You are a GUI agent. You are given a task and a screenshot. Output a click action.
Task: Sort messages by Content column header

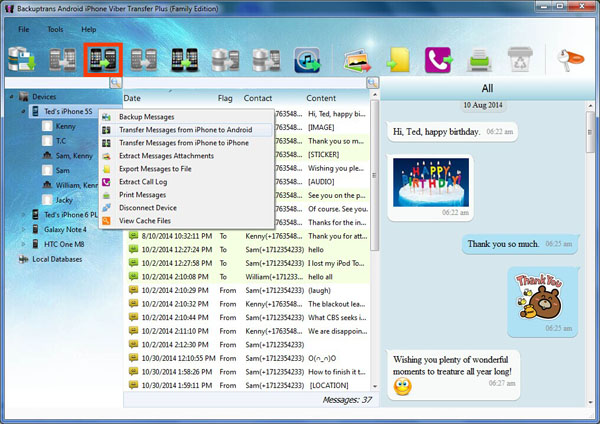coord(321,98)
